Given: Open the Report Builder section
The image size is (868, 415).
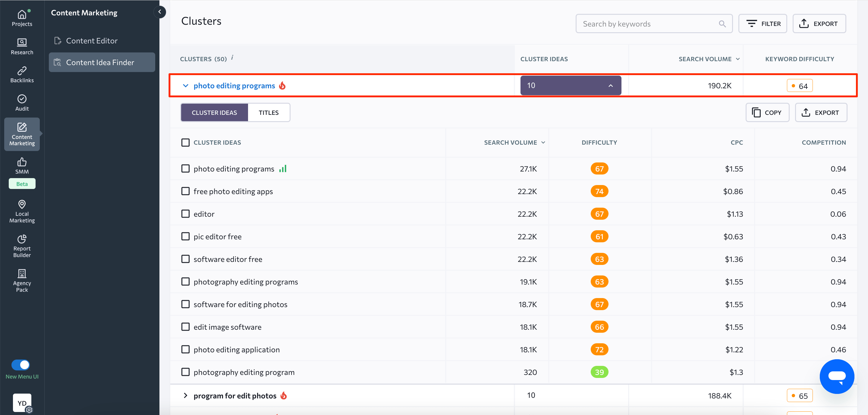Looking at the screenshot, I should 22,246.
